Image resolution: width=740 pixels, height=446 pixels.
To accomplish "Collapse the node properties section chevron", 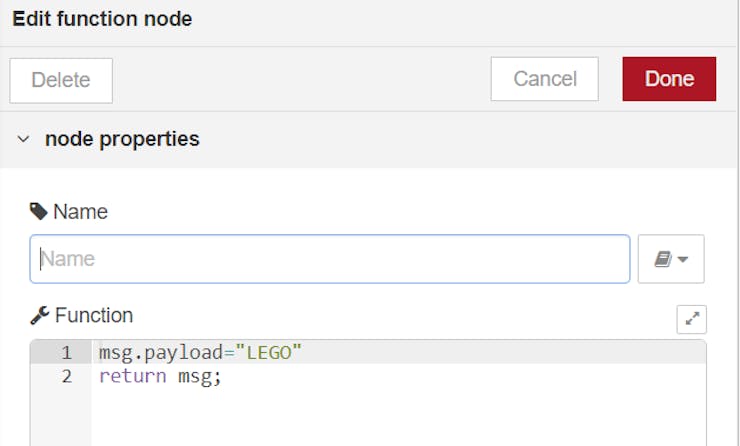I will [23, 139].
